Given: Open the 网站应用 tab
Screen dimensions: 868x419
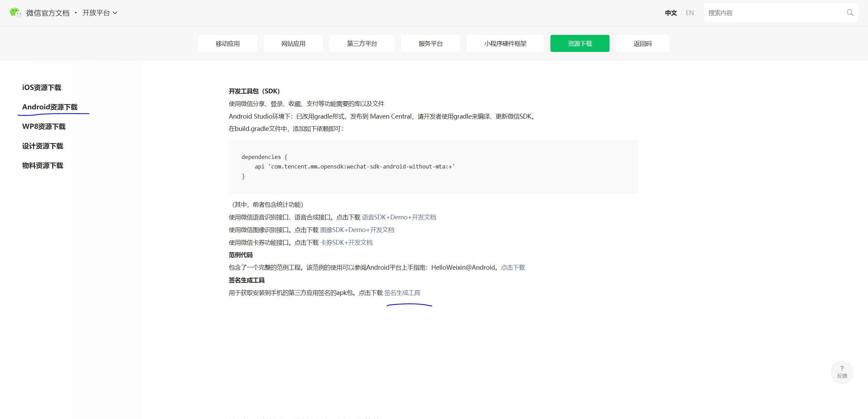Looking at the screenshot, I should [x=293, y=43].
